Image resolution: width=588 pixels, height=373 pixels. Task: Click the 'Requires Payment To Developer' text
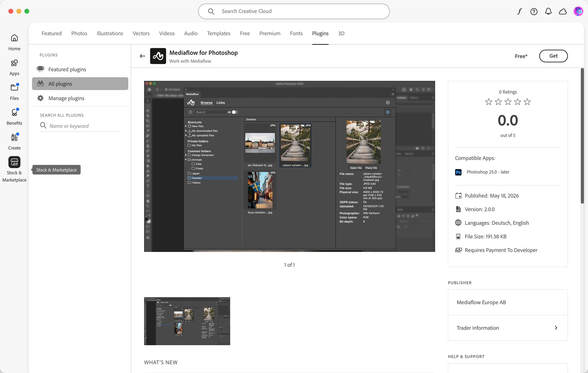[501, 250]
